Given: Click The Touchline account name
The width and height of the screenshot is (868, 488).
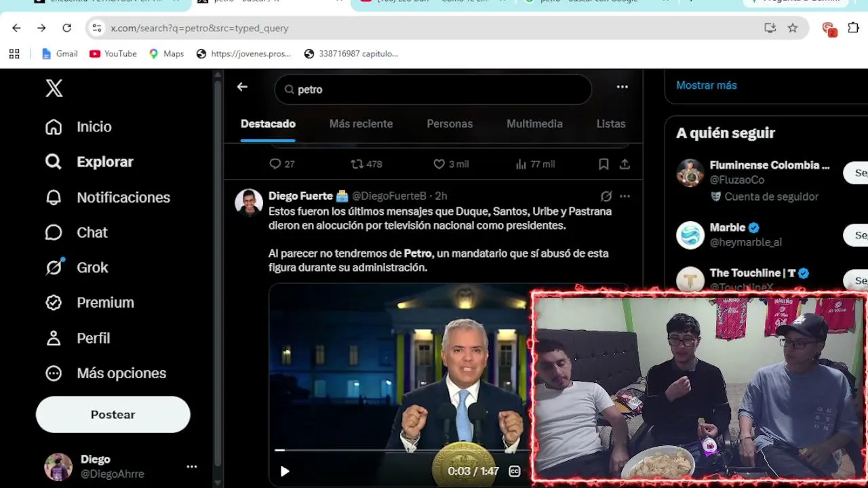Looking at the screenshot, I should (x=753, y=273).
